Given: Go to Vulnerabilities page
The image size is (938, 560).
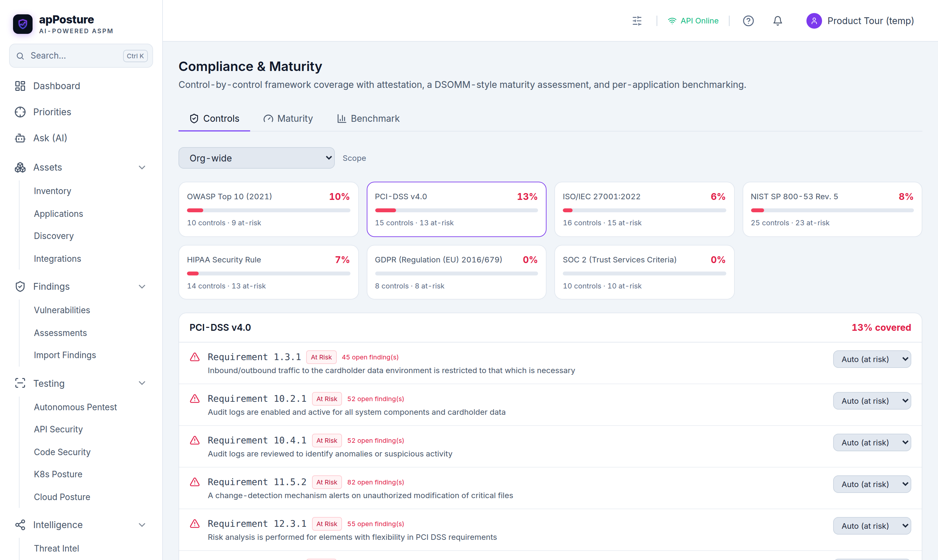Looking at the screenshot, I should coord(62,310).
